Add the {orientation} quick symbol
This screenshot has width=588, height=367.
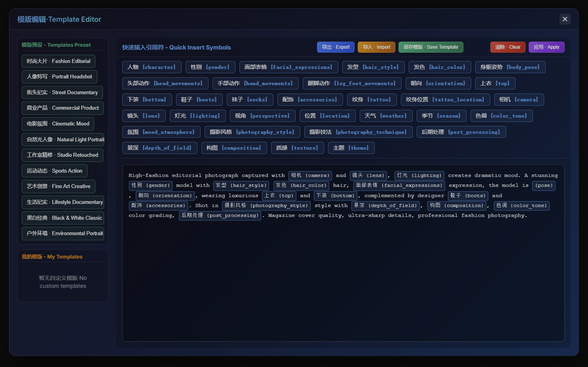[x=438, y=84]
